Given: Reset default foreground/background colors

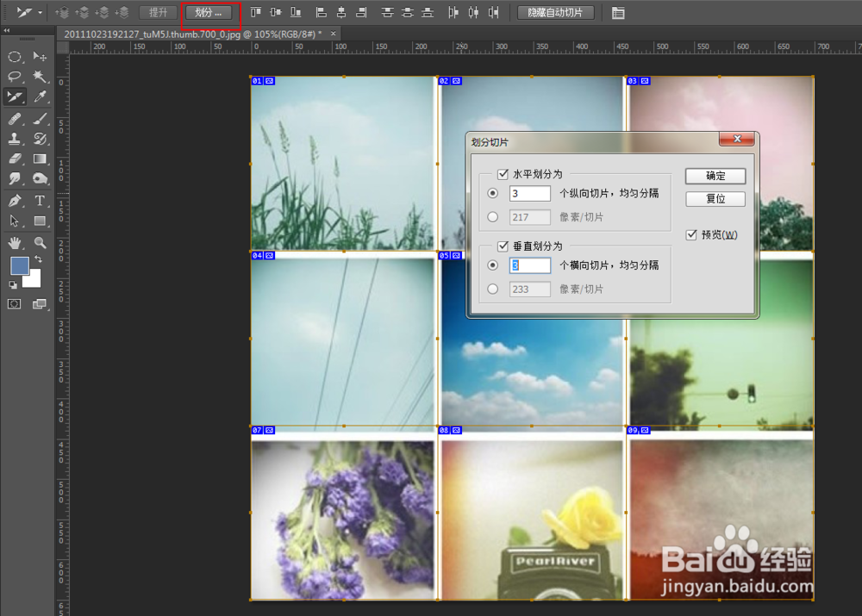Looking at the screenshot, I should [x=13, y=284].
